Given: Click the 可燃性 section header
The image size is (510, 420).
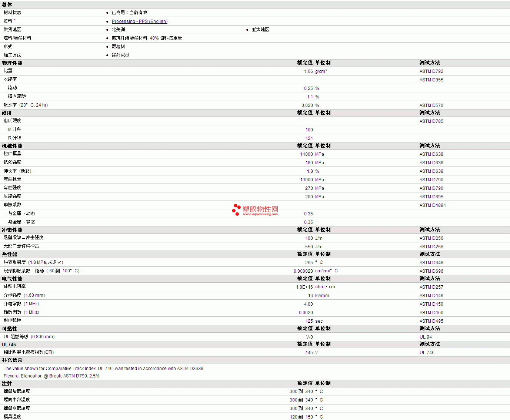Looking at the screenshot, I should click(x=9, y=329).
